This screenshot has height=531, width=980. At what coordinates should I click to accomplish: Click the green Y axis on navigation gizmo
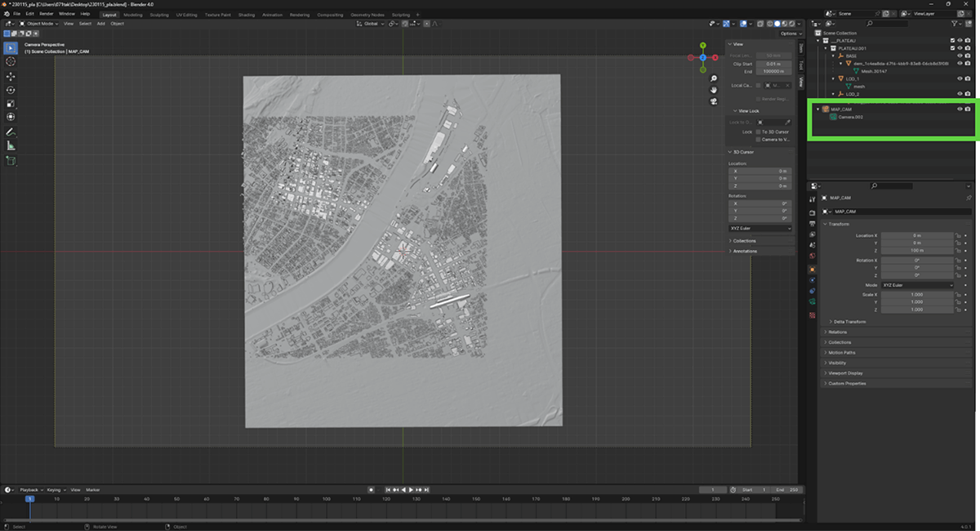(702, 45)
